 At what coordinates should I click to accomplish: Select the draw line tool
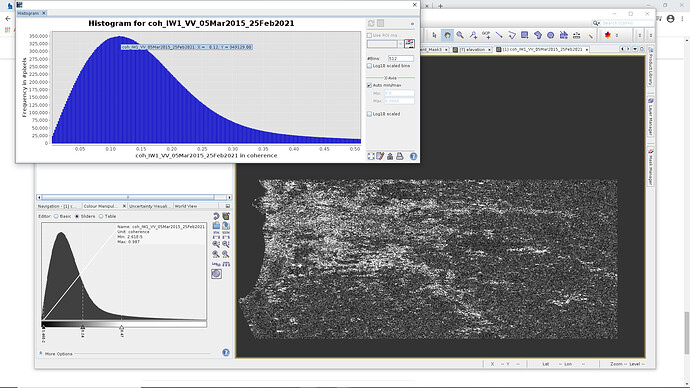[499, 35]
